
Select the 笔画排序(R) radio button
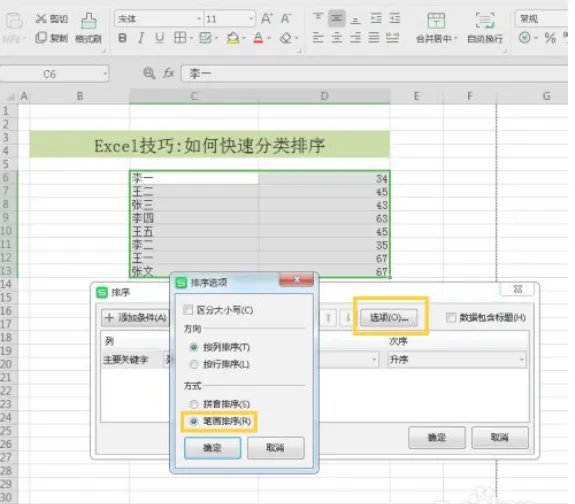[x=194, y=421]
